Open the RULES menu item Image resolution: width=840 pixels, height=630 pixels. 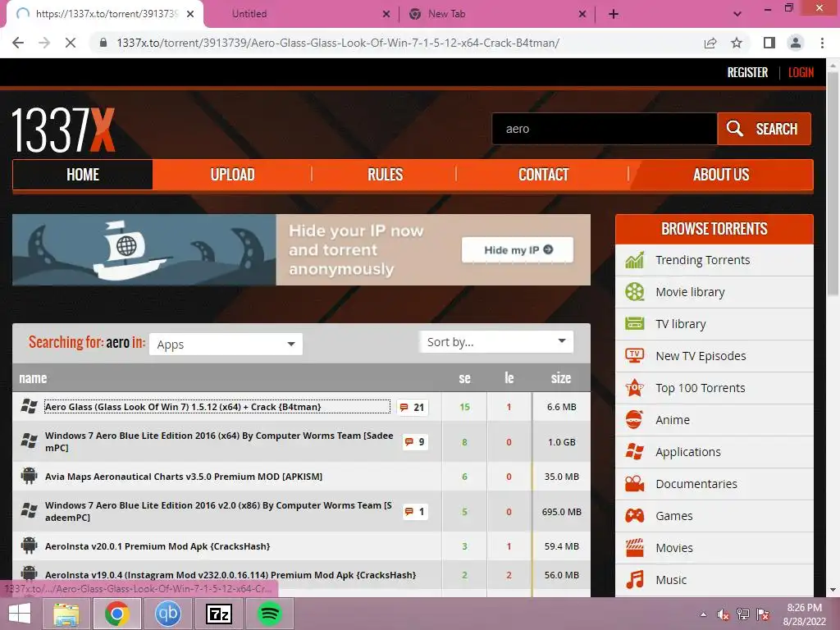pyautogui.click(x=385, y=175)
